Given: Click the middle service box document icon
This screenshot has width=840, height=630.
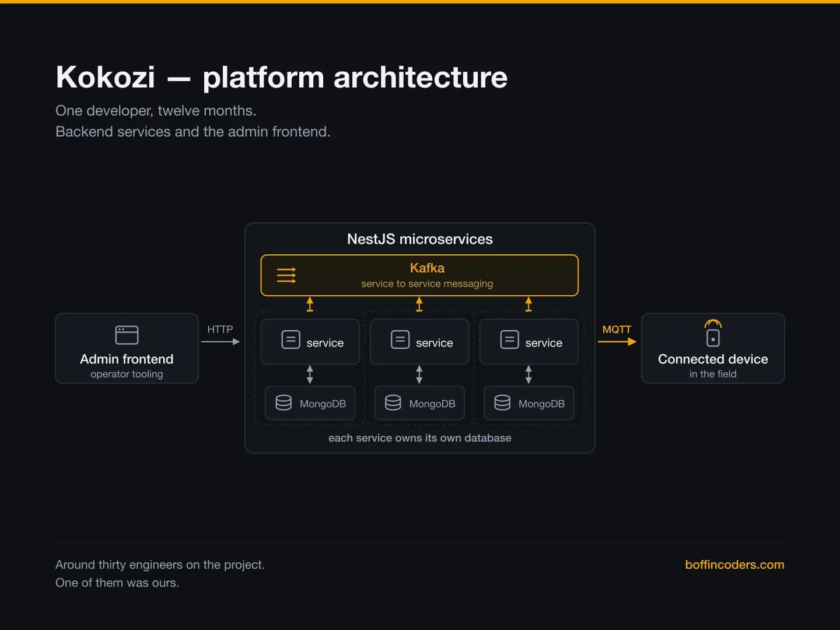Looking at the screenshot, I should (400, 339).
